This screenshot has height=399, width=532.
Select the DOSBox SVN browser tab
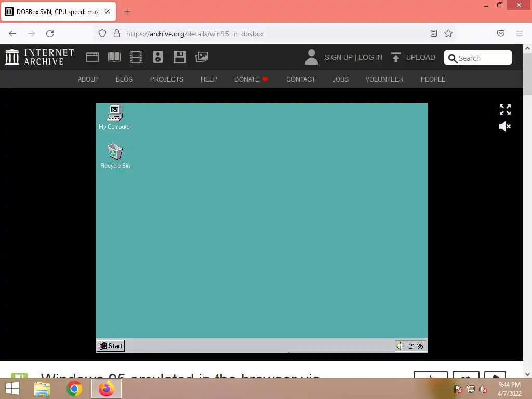pos(58,12)
